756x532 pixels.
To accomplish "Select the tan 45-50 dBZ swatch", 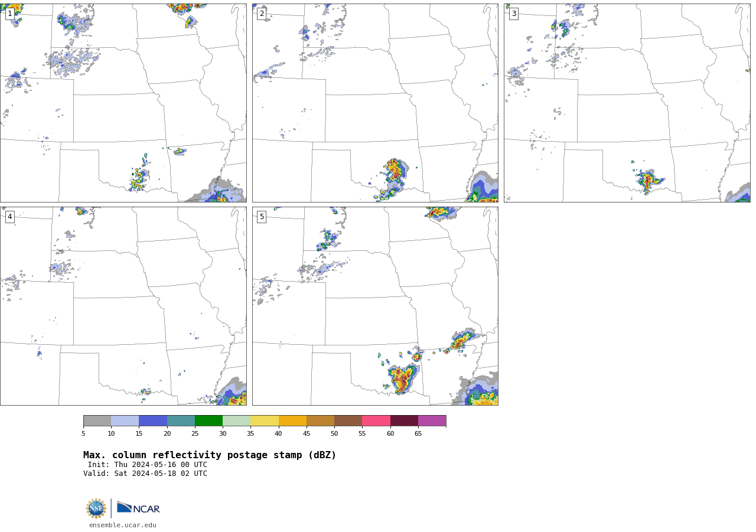I will click(x=321, y=421).
